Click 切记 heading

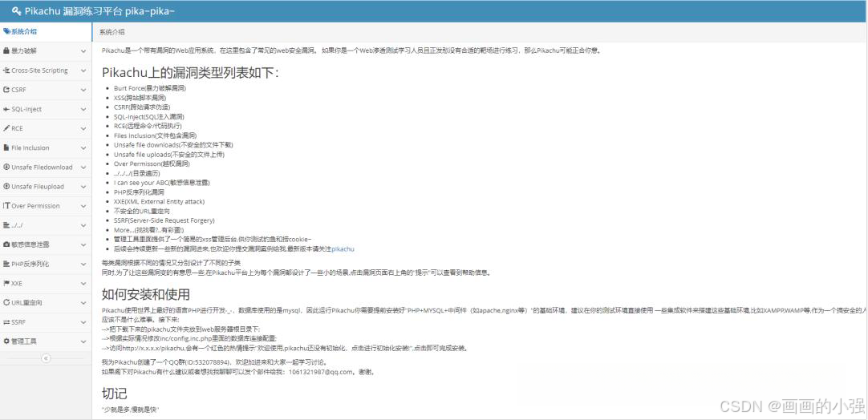115,394
